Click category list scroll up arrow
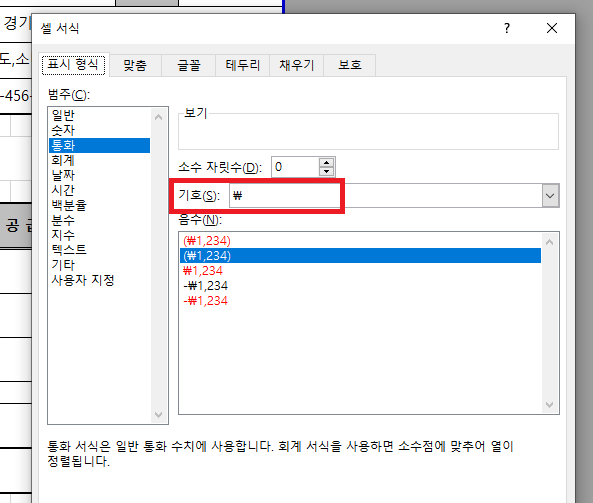593x503 pixels. tap(159, 117)
